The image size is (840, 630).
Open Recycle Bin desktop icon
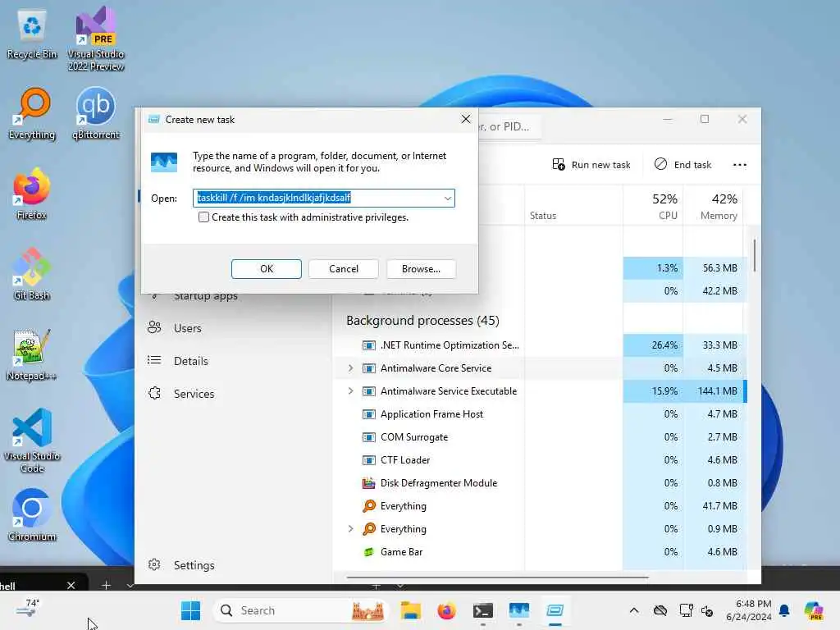(x=32, y=34)
